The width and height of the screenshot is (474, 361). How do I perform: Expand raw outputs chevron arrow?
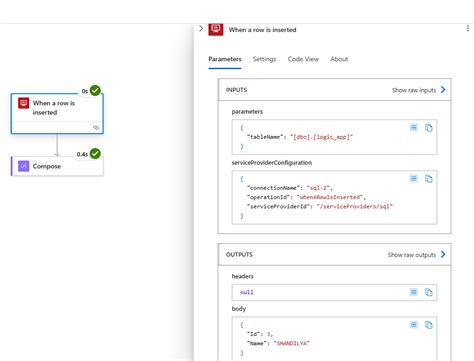coord(443,254)
